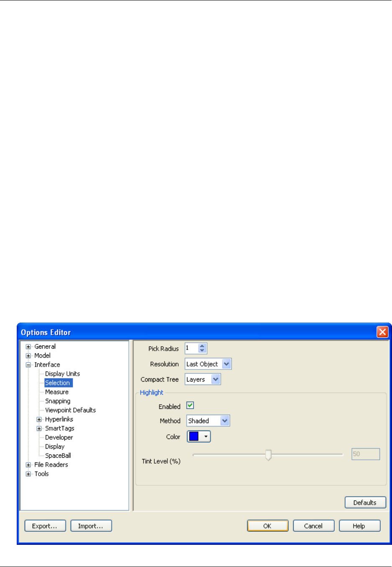Open the Measure options page
The height and width of the screenshot is (567, 392).
pyautogui.click(x=57, y=392)
